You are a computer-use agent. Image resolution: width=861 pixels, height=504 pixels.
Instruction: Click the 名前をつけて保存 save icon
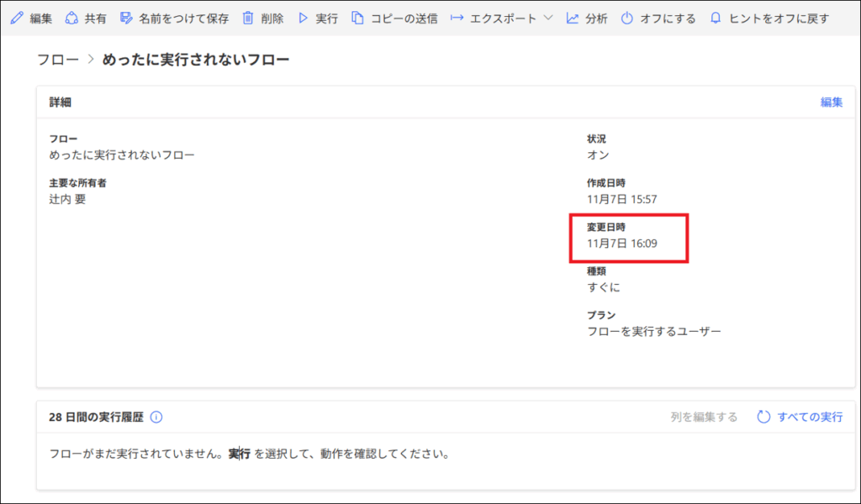click(126, 17)
